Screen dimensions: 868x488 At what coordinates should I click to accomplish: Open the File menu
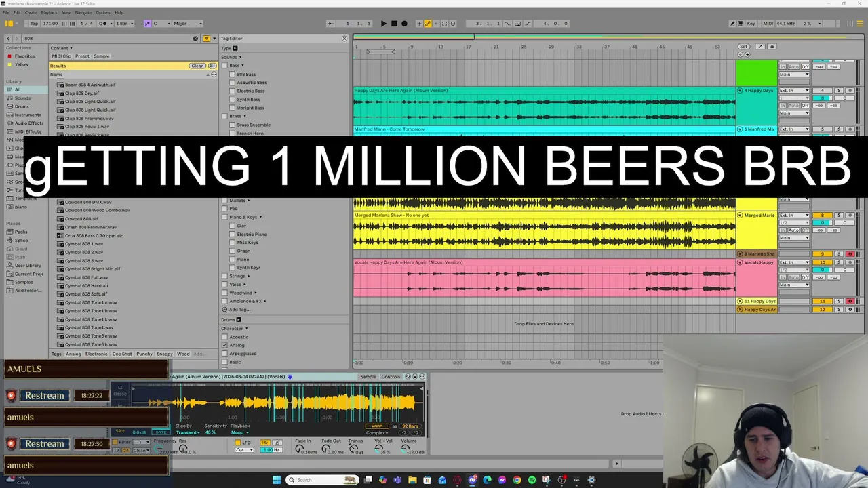tap(7, 12)
